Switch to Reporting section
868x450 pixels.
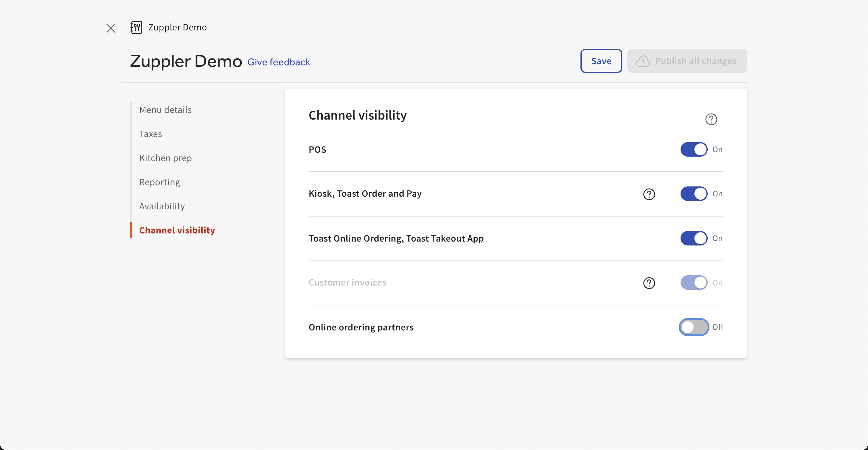click(159, 182)
